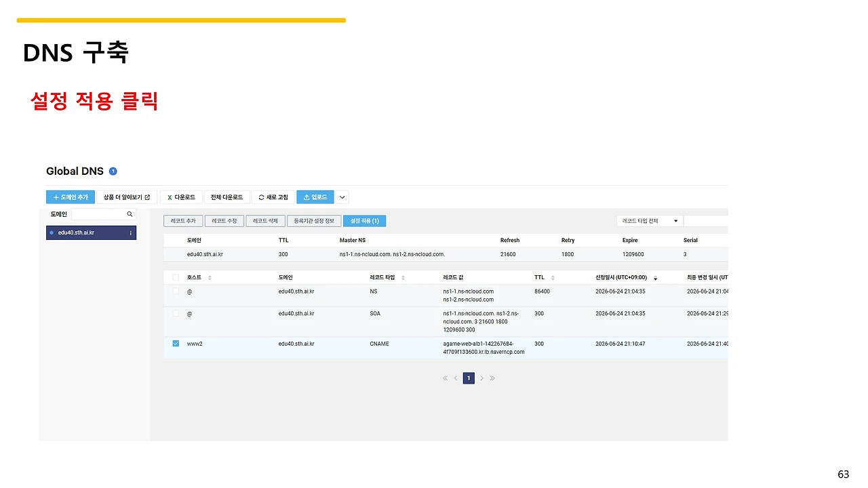
Task: Click the Refresh value 21600
Action: 508,254
